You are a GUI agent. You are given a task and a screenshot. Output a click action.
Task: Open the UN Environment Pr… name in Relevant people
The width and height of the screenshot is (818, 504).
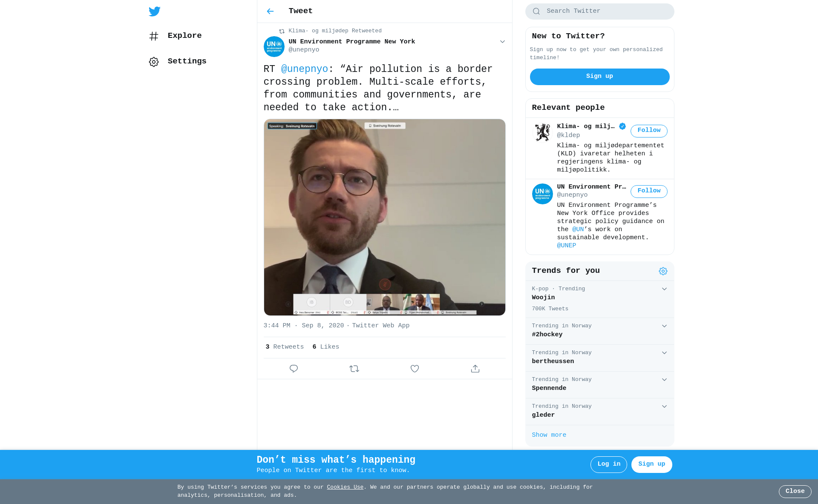591,187
